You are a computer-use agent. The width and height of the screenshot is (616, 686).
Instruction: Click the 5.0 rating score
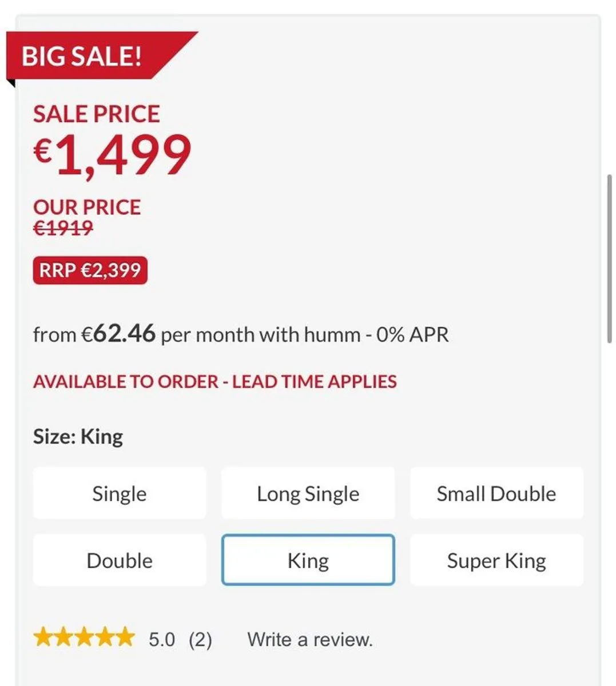point(162,639)
